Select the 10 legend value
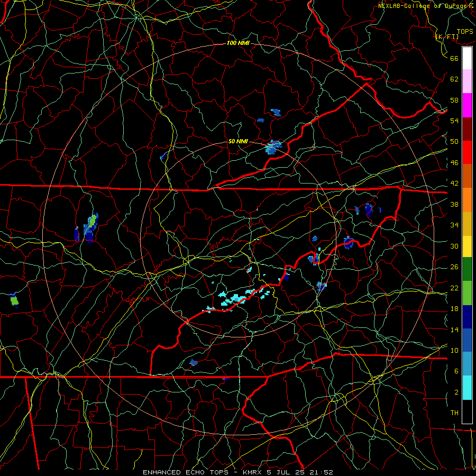This screenshot has width=476, height=476. (454, 350)
